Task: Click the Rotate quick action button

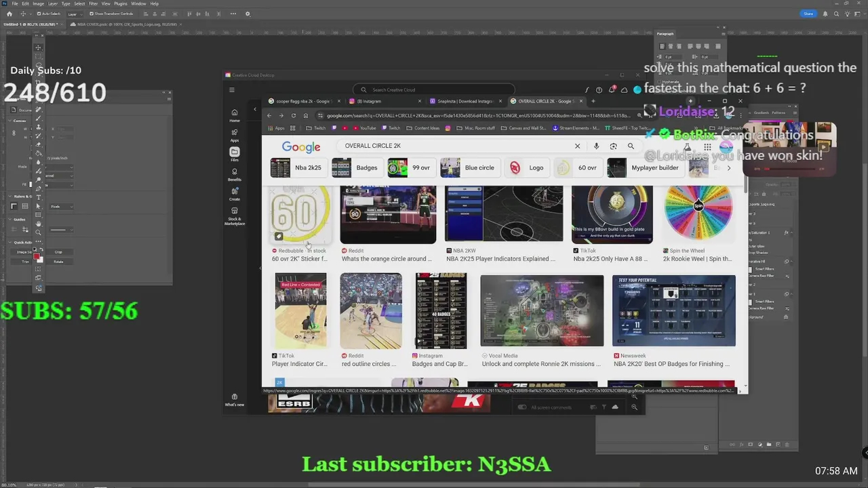Action: pyautogui.click(x=58, y=262)
